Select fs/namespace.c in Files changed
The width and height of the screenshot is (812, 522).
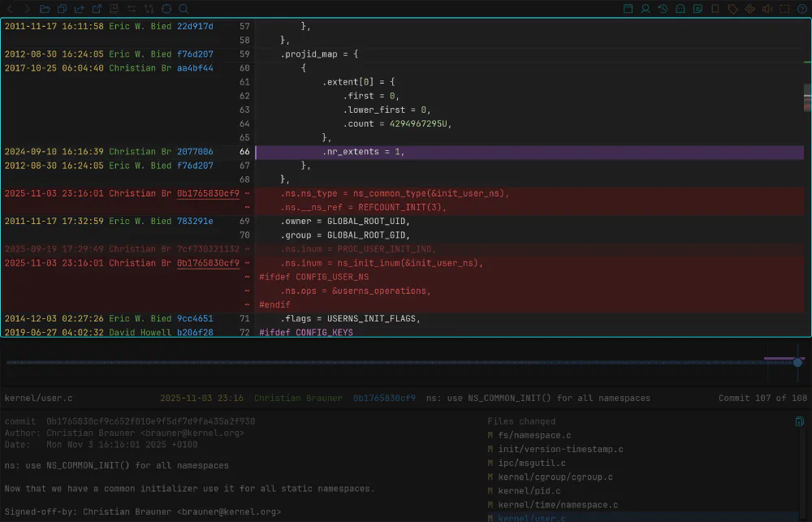pyautogui.click(x=534, y=435)
